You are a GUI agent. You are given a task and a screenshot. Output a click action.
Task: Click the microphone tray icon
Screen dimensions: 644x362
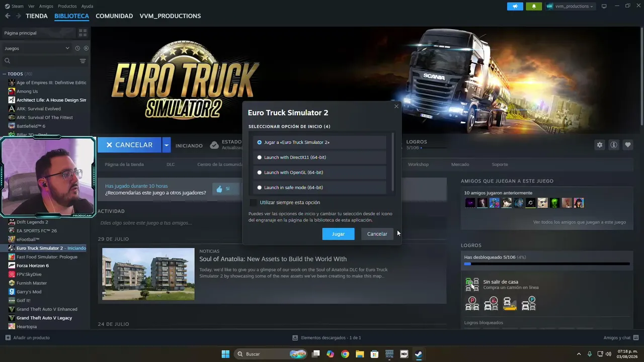(x=589, y=354)
